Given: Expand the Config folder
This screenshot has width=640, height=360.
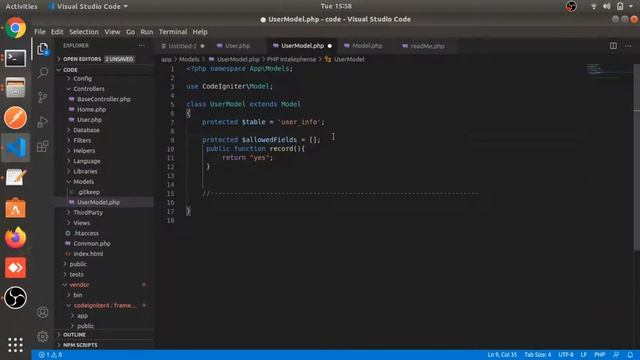Looking at the screenshot, I should pos(82,78).
